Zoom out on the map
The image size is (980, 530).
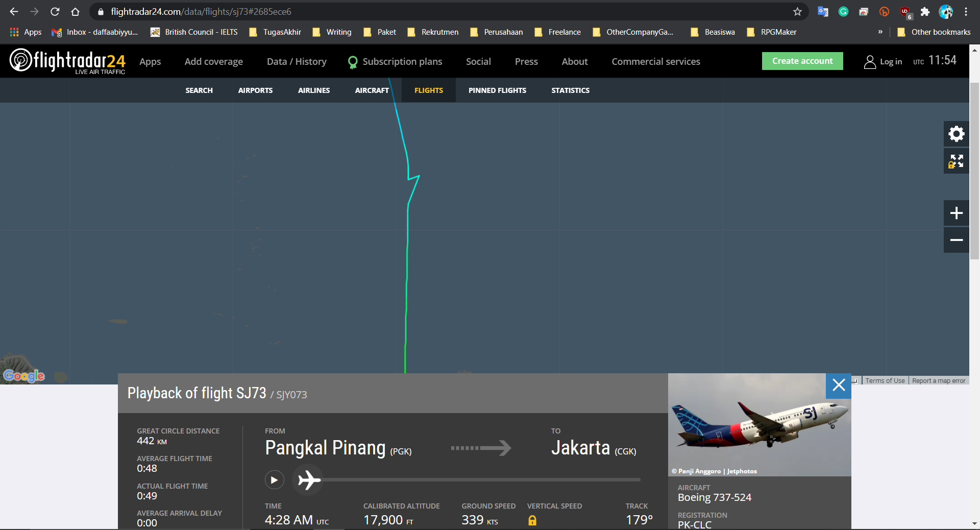[957, 240]
